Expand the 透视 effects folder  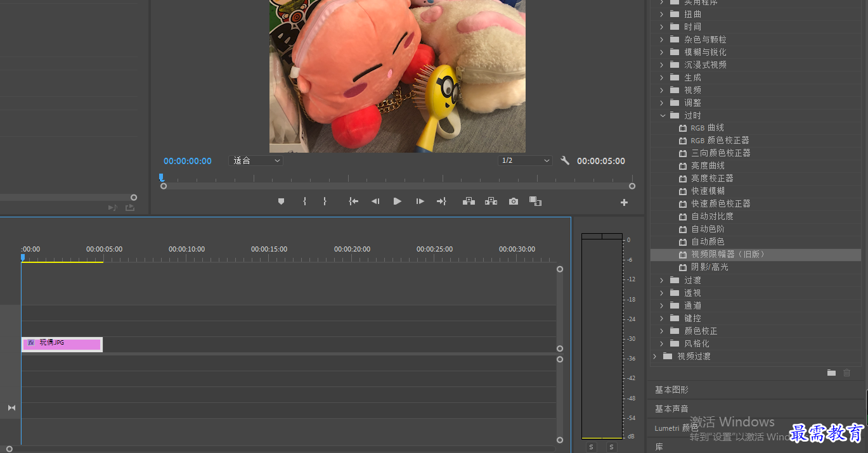point(661,293)
